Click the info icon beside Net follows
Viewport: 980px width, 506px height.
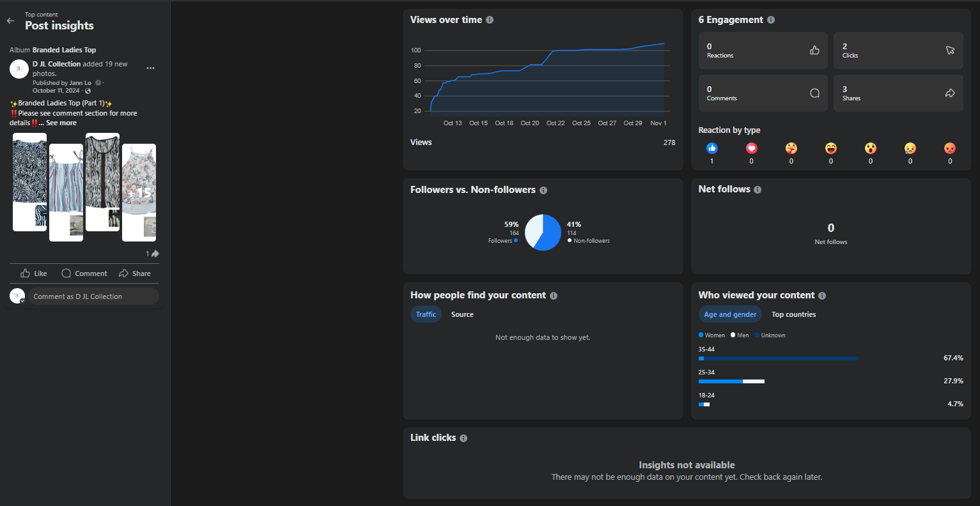pos(758,190)
